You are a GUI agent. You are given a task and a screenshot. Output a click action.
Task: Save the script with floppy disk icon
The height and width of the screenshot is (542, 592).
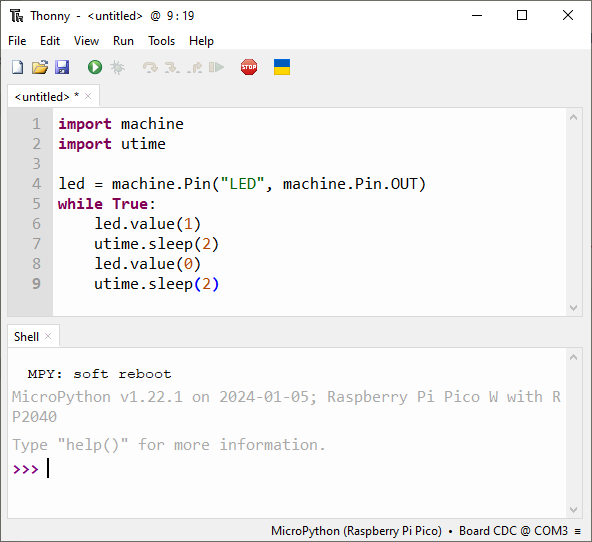click(x=62, y=67)
